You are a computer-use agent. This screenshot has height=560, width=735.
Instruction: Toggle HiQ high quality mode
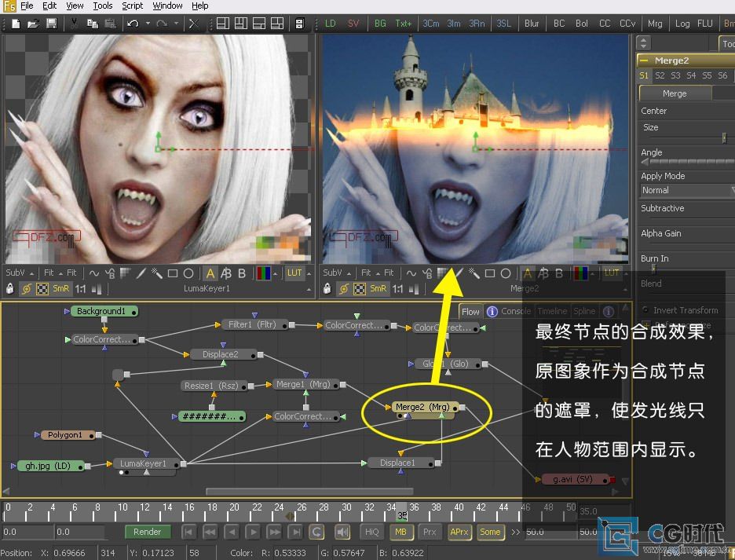[371, 532]
